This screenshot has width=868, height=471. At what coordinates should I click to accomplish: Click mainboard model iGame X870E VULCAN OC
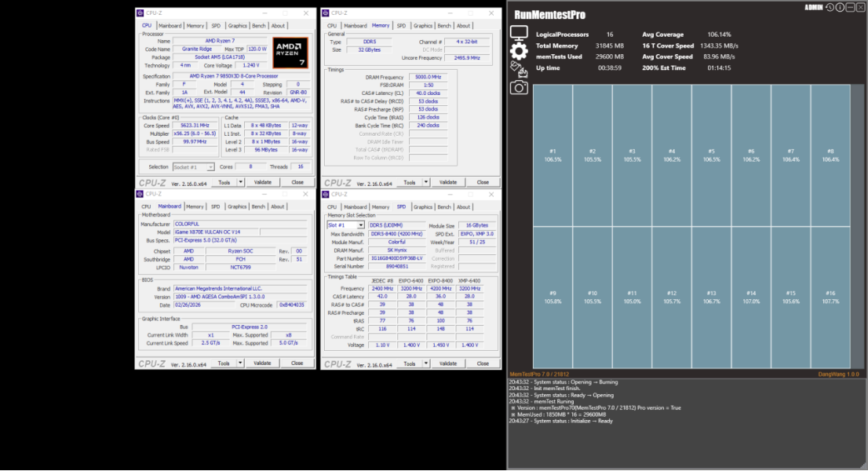coord(216,232)
